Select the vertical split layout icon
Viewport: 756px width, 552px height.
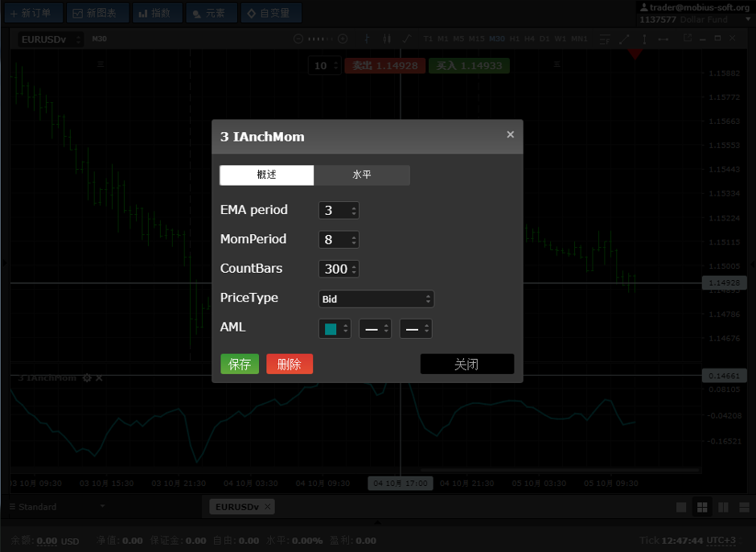pyautogui.click(x=723, y=507)
